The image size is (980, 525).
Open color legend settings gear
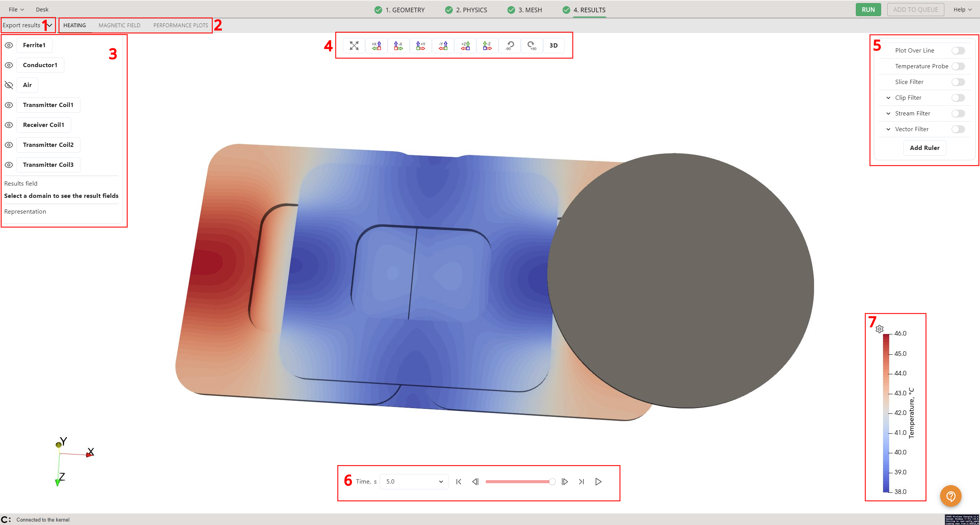click(x=879, y=329)
